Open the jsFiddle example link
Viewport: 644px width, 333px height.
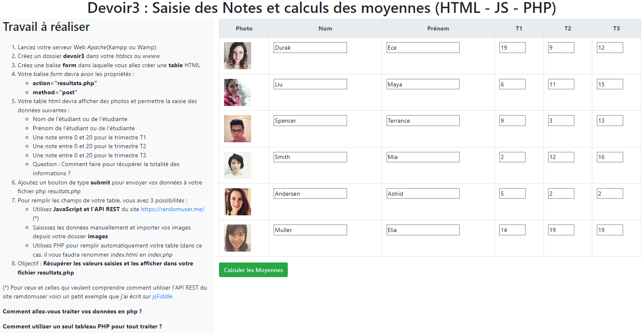162,296
